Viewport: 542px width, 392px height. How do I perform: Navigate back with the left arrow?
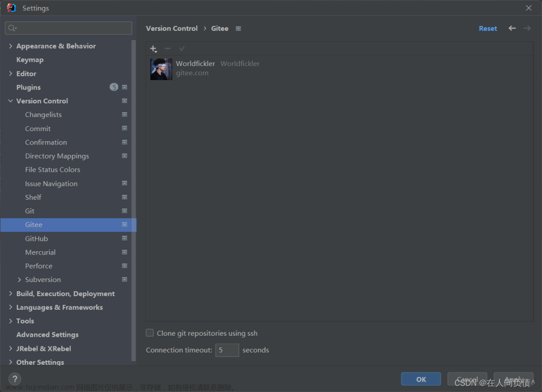tap(512, 28)
